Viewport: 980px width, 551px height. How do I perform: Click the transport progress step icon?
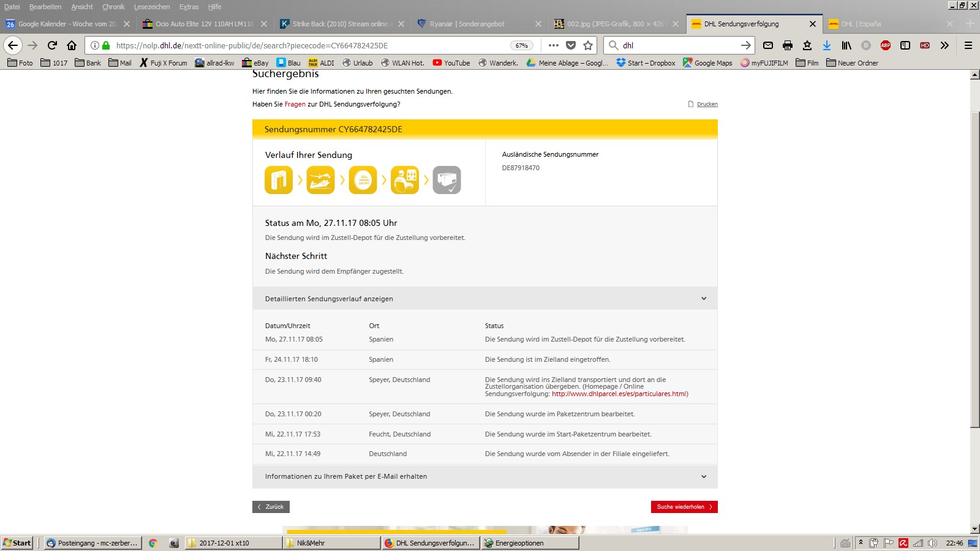point(320,180)
